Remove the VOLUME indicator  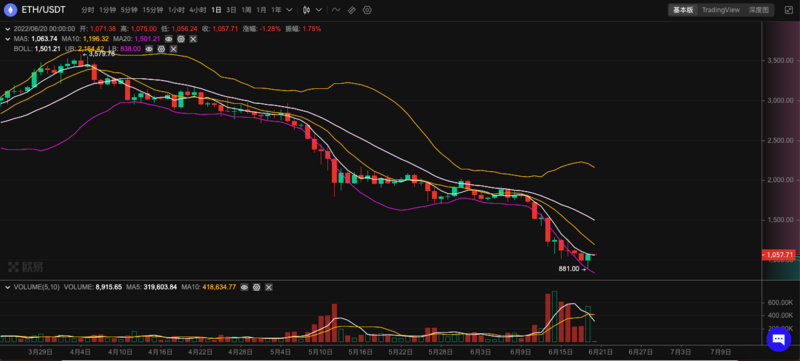(269, 287)
